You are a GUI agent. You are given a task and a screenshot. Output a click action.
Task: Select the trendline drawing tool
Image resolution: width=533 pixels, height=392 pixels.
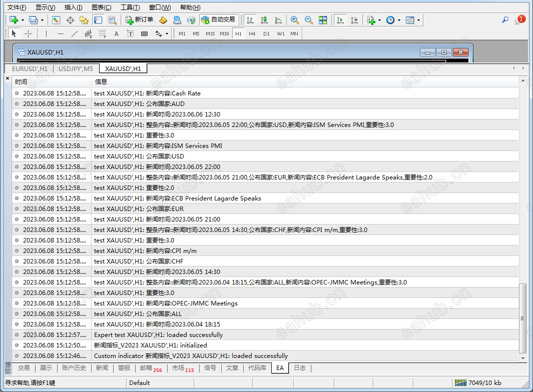pos(75,33)
